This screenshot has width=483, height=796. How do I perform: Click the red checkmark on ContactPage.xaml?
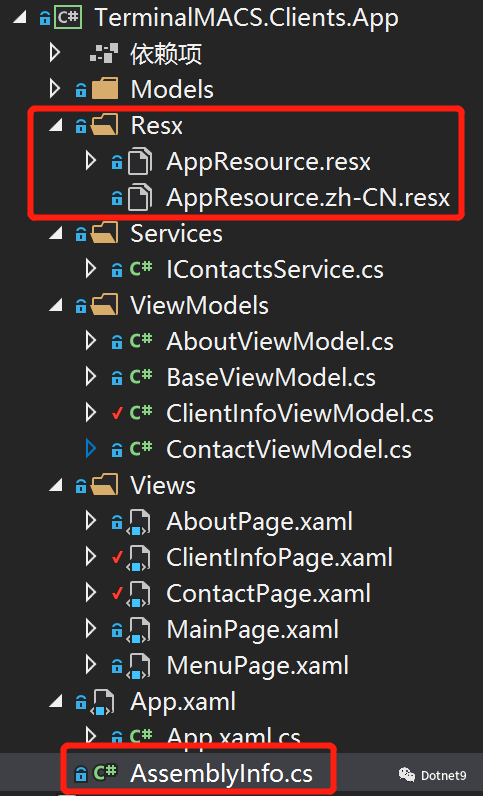[x=117, y=594]
